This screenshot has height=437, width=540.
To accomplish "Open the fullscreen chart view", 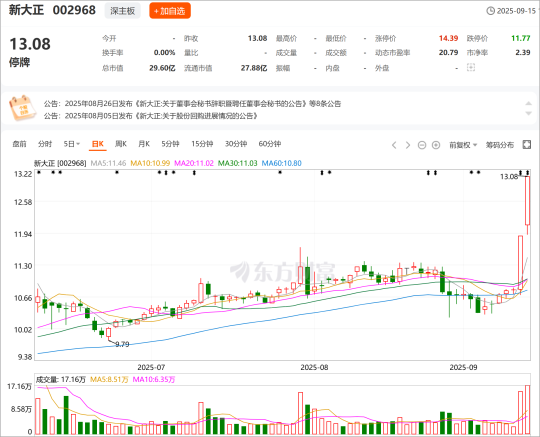I will click(x=527, y=145).
